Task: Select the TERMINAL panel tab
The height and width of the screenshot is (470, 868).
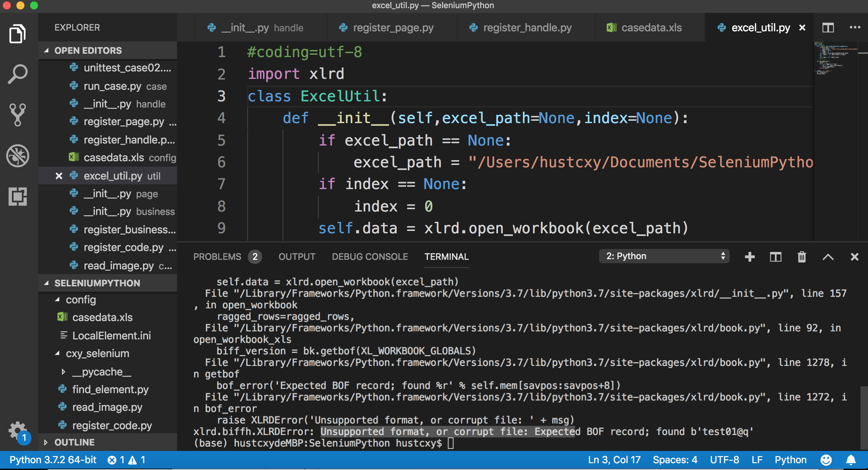Action: [x=447, y=257]
